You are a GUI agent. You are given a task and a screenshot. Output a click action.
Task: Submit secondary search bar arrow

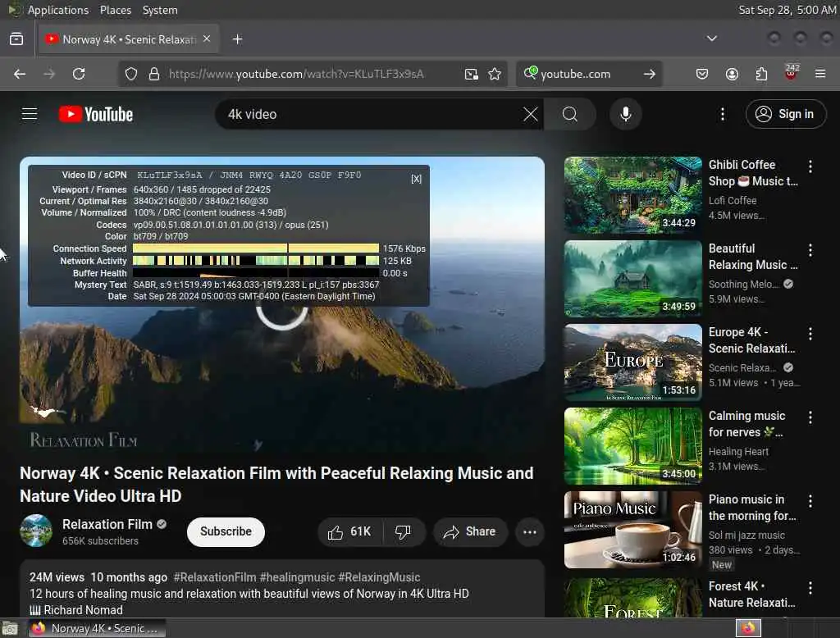coord(650,74)
